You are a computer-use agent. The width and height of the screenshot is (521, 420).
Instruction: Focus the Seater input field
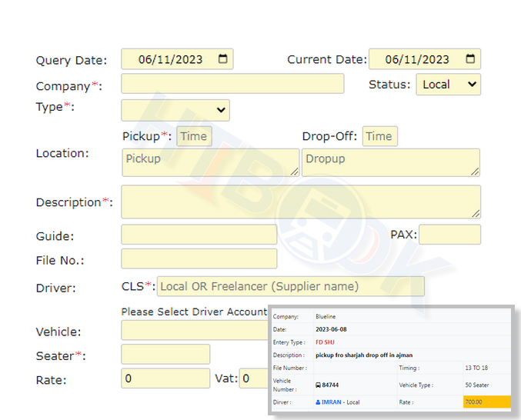pos(165,354)
